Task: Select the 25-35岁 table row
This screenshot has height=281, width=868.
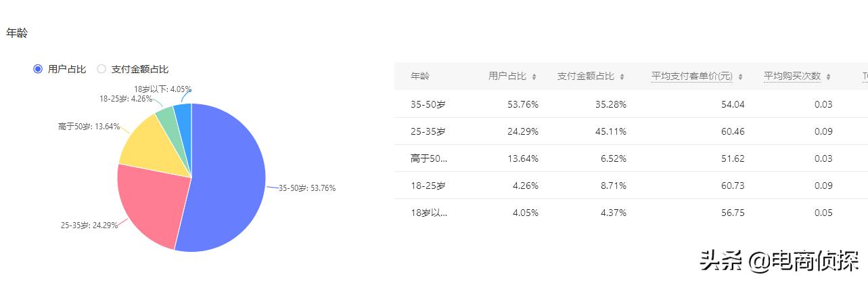Action: point(609,131)
